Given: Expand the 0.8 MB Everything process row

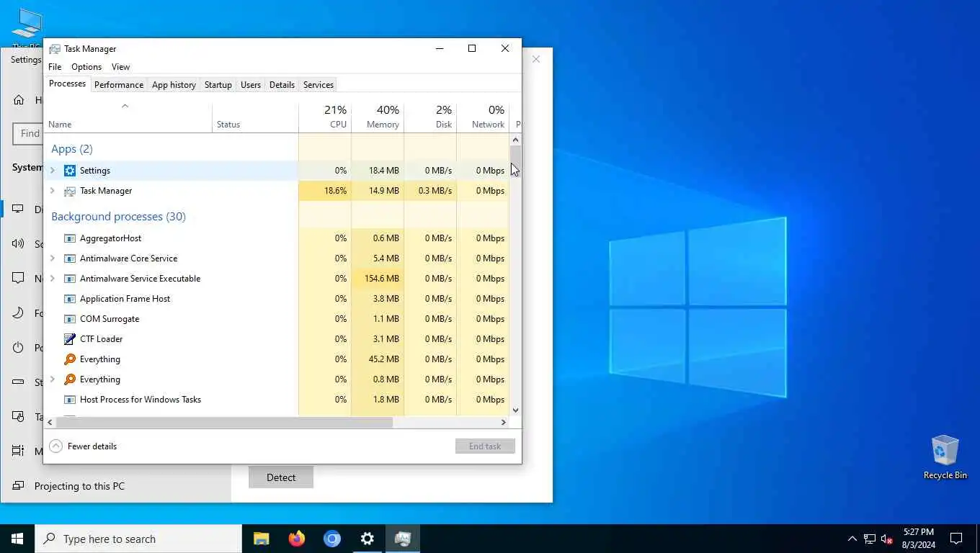Looking at the screenshot, I should [52, 379].
